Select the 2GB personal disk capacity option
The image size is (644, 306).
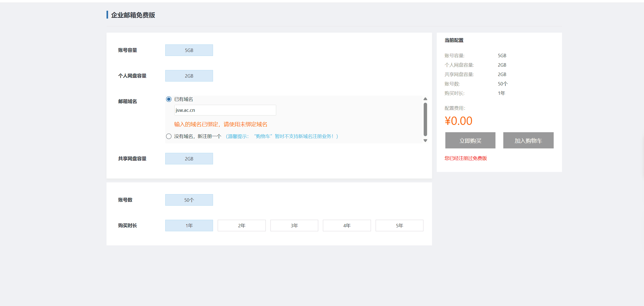[189, 76]
